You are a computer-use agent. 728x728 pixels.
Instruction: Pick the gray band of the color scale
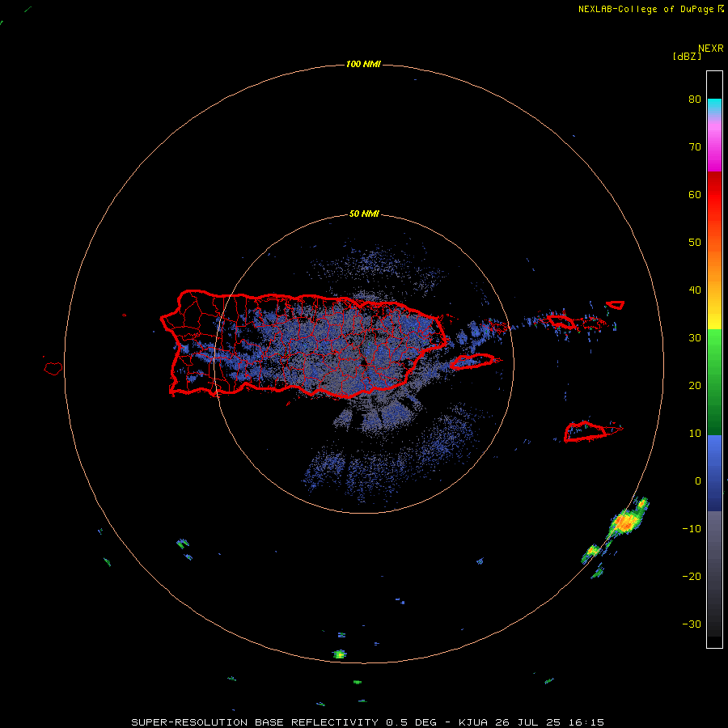pyautogui.click(x=714, y=574)
